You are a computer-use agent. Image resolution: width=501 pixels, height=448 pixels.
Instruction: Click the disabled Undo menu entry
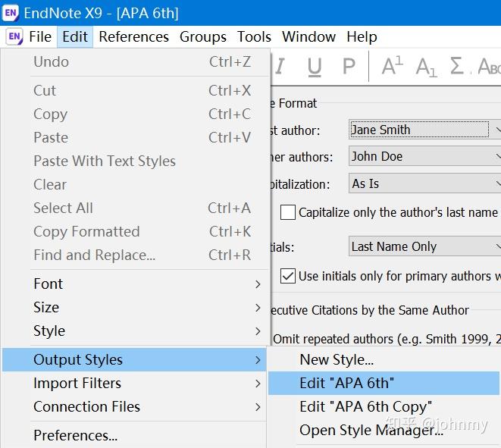point(134,61)
